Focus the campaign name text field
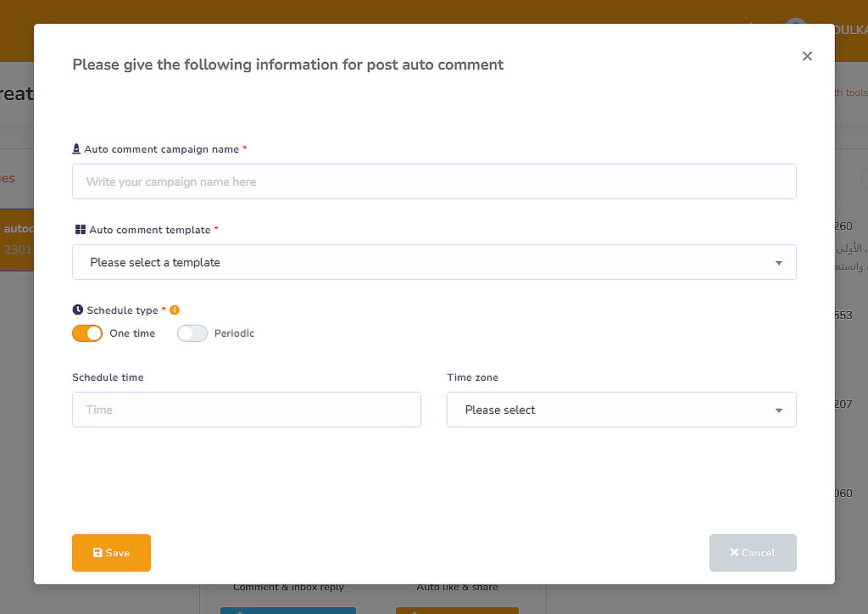The image size is (868, 614). pos(434,181)
